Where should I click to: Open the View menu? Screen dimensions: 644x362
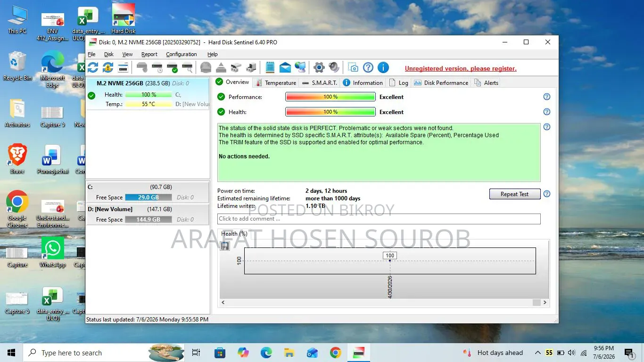(x=127, y=54)
